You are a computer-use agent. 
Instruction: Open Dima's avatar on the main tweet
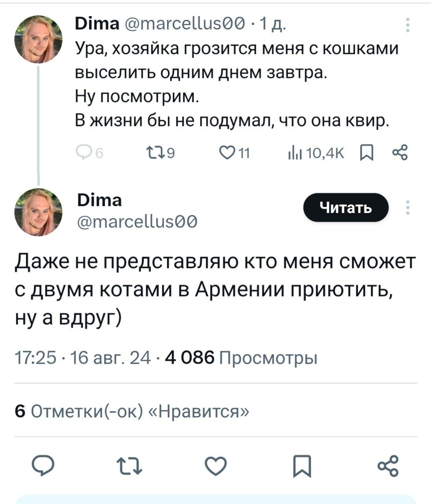(38, 212)
